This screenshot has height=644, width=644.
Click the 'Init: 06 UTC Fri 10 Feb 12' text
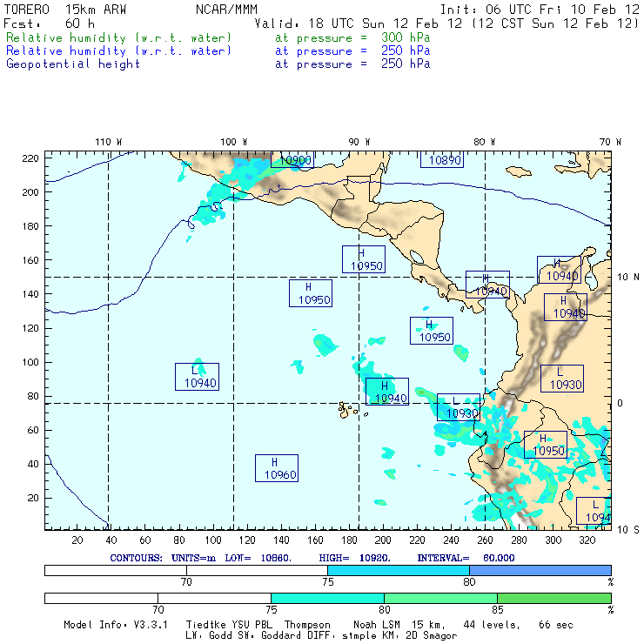[x=540, y=10]
